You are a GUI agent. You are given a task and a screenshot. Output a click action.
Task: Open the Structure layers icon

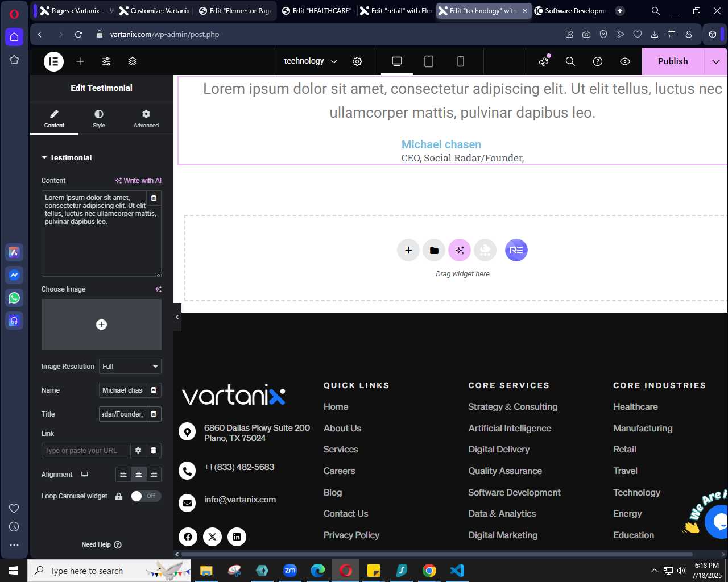(x=133, y=61)
